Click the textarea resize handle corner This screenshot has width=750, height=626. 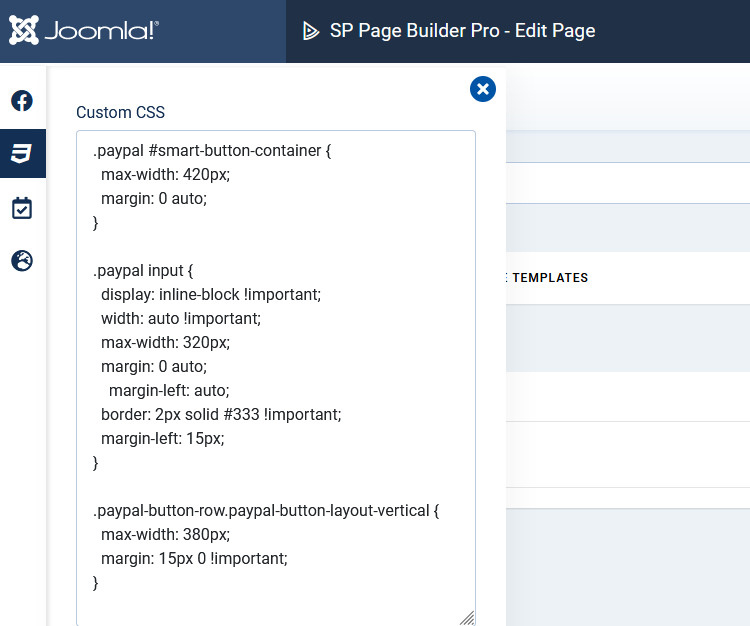(x=467, y=618)
